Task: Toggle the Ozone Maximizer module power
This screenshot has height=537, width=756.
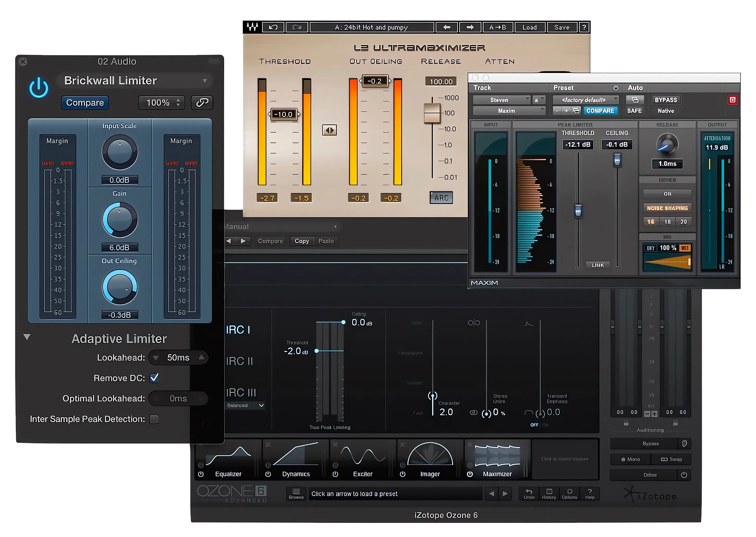Action: (470, 474)
